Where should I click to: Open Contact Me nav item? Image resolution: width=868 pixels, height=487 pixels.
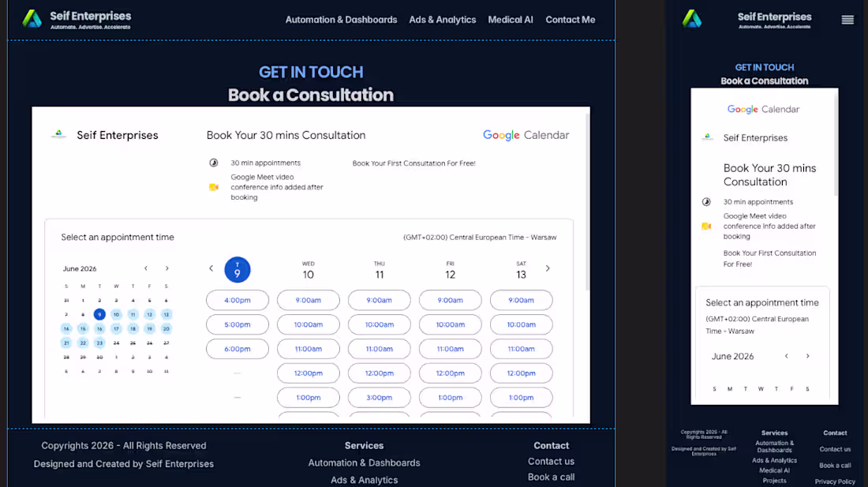point(571,20)
